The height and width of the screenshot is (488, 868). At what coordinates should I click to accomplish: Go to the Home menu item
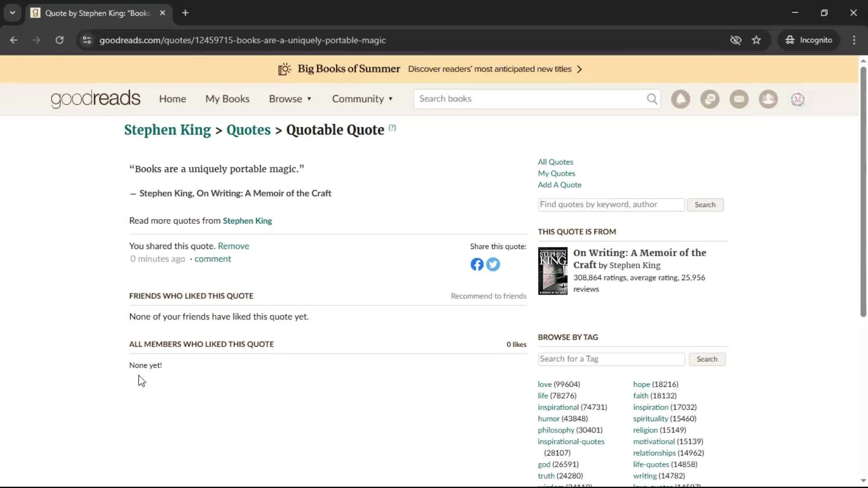point(172,99)
